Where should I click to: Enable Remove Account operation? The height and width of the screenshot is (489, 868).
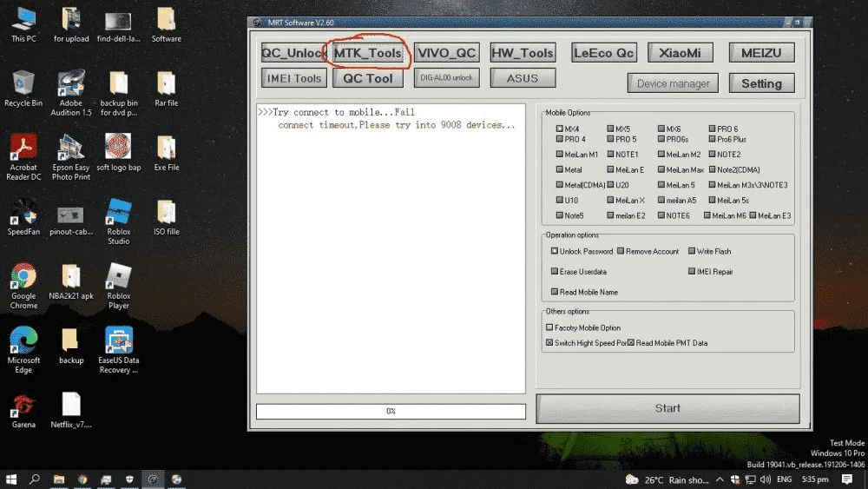621,251
